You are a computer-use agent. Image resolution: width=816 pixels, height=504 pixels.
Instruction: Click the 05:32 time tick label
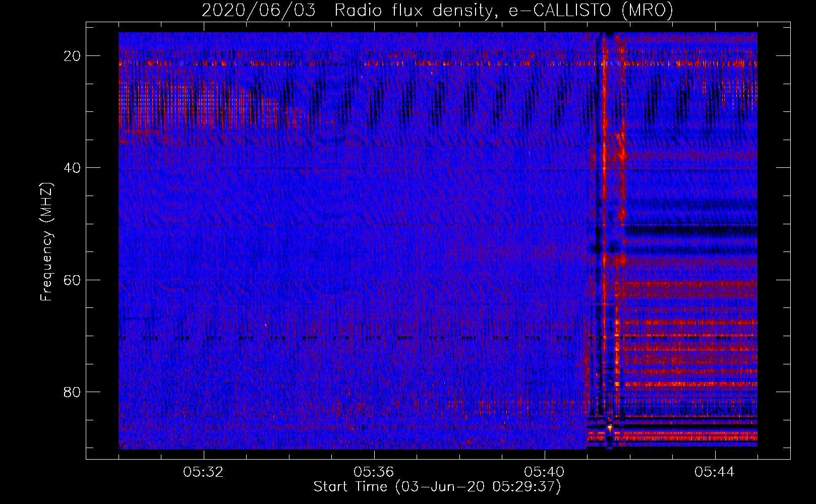click(x=203, y=472)
